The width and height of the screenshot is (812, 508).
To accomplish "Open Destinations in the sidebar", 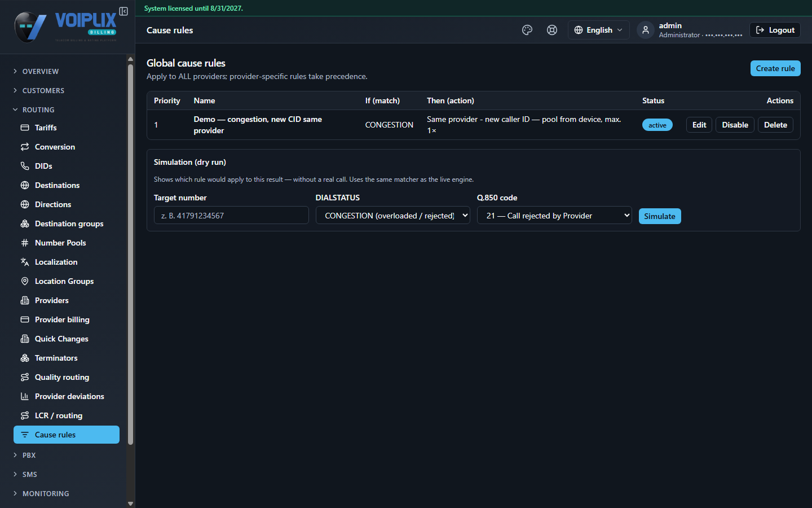I will coord(67,185).
